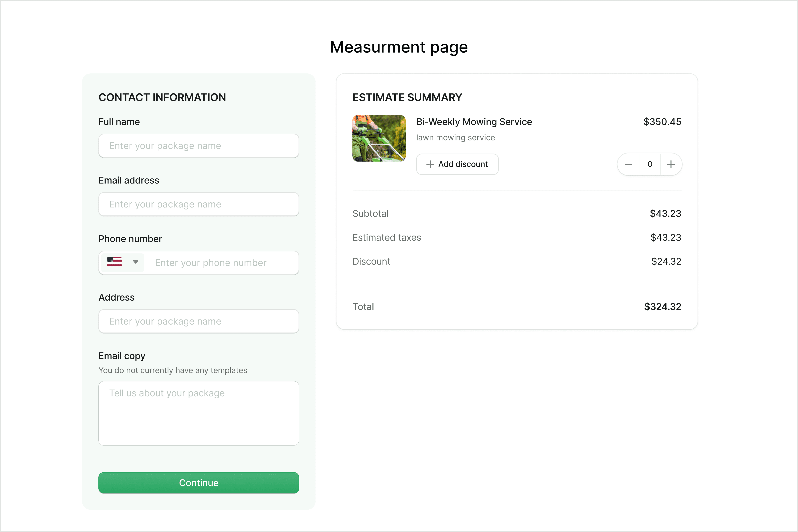The height and width of the screenshot is (532, 798).
Task: Focus the Address input field
Action: coord(199,321)
